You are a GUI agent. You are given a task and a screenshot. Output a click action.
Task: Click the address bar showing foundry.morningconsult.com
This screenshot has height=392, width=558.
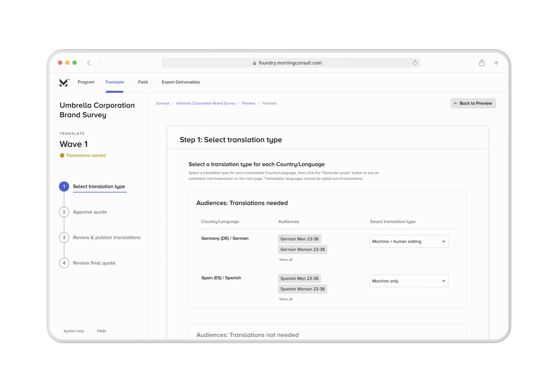coord(291,63)
